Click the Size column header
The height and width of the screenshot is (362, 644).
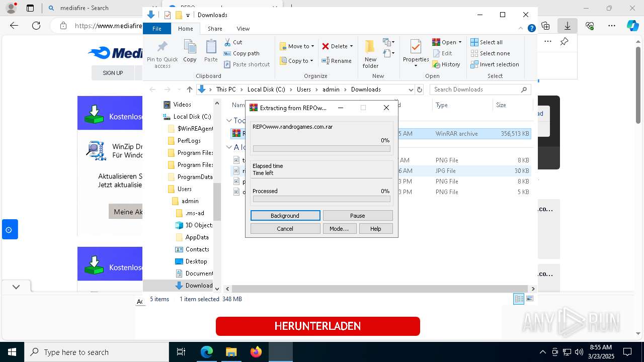point(512,105)
